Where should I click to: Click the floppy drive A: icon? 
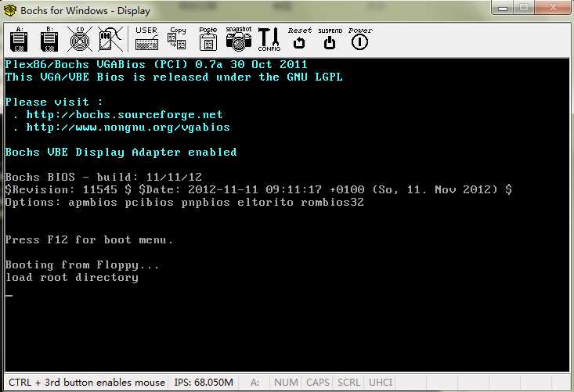pyautogui.click(x=19, y=39)
